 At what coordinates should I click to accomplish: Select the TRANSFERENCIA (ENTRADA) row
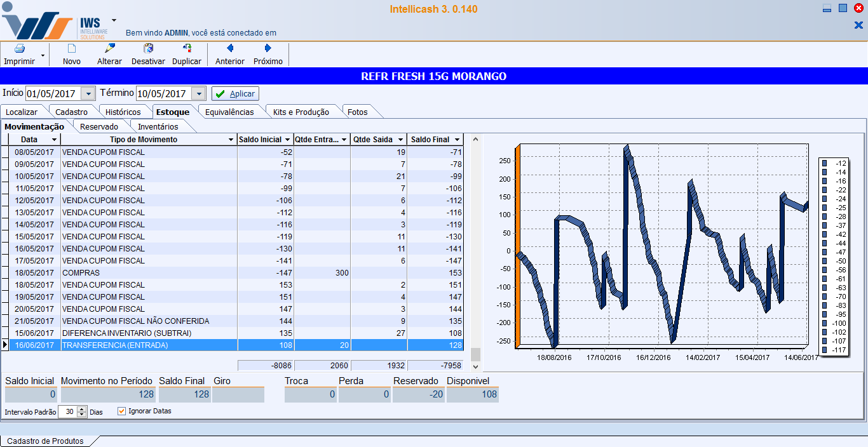[236, 345]
